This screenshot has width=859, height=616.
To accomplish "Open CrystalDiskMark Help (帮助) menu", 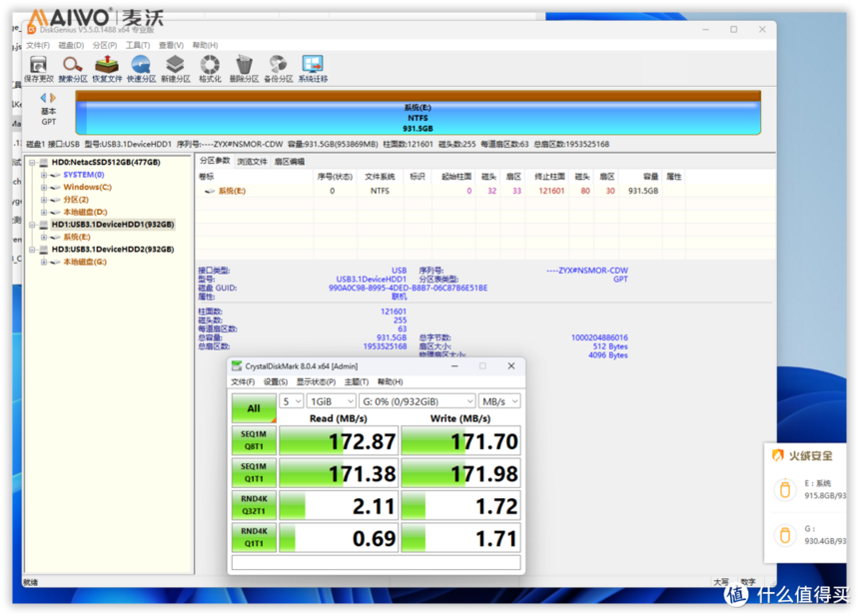I will [x=391, y=381].
